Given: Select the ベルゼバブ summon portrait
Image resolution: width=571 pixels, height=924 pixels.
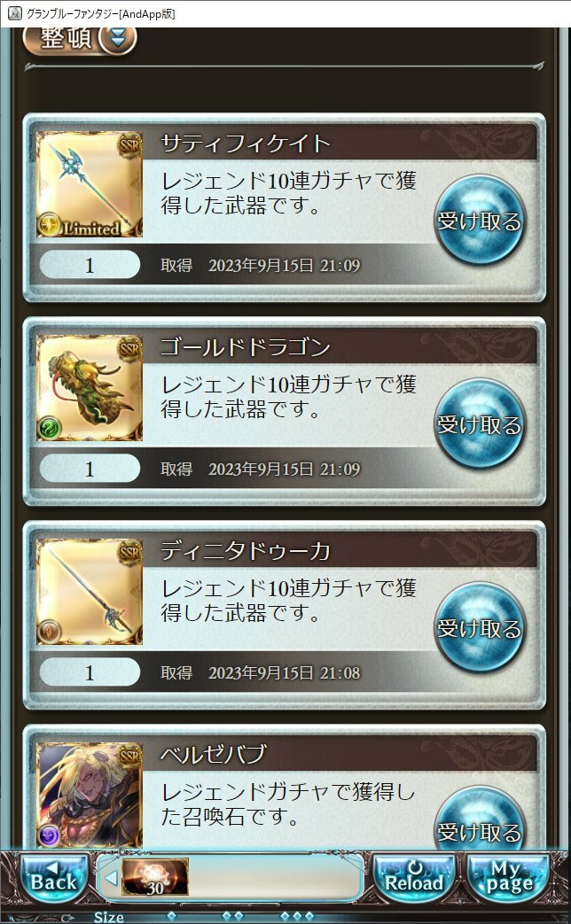Looking at the screenshot, I should [x=89, y=796].
